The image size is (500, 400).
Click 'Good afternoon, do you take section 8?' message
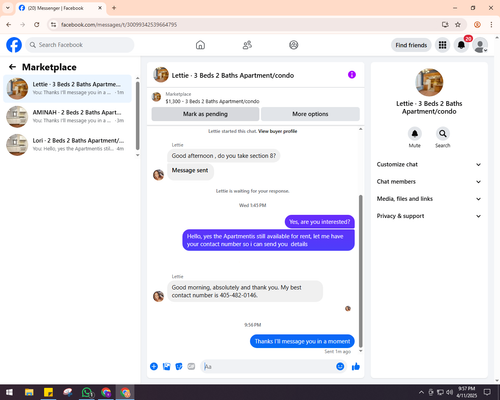tap(224, 156)
